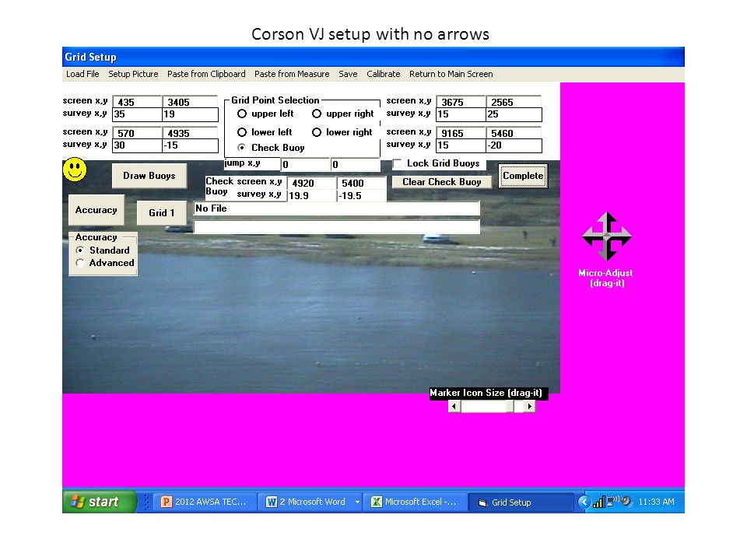747x560 pixels.
Task: Click upper left screen y field 3405
Action: tap(190, 102)
